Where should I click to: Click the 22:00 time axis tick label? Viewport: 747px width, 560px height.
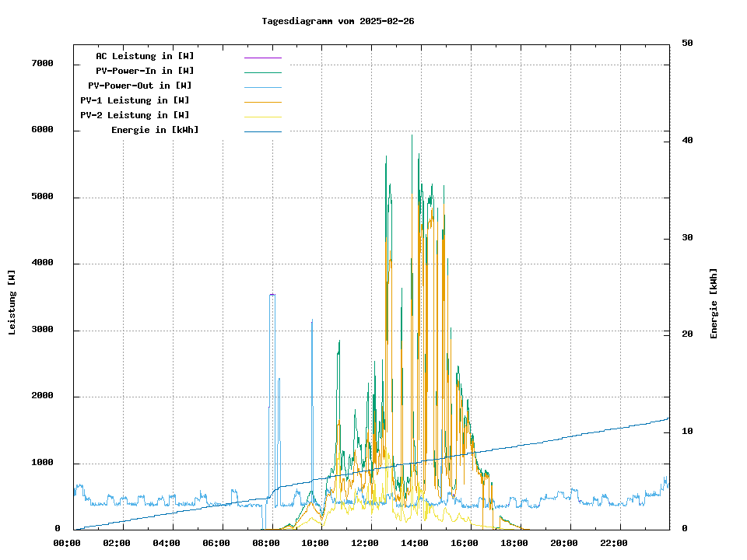615,543
